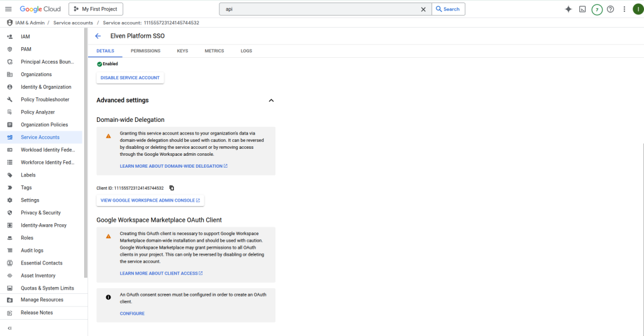
Task: Open Learn More About Client Access link
Action: (161, 273)
